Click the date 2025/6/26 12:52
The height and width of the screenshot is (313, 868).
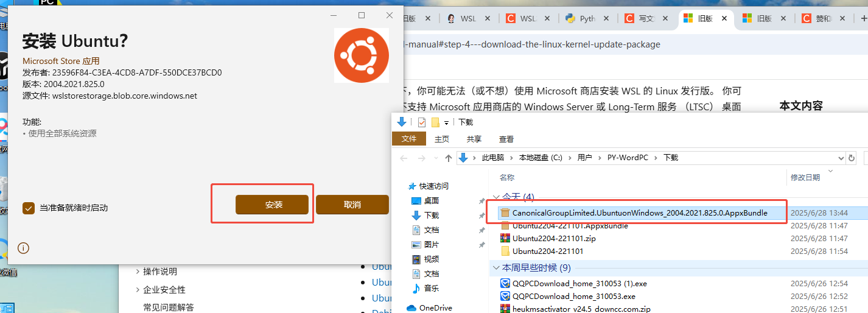(819, 296)
